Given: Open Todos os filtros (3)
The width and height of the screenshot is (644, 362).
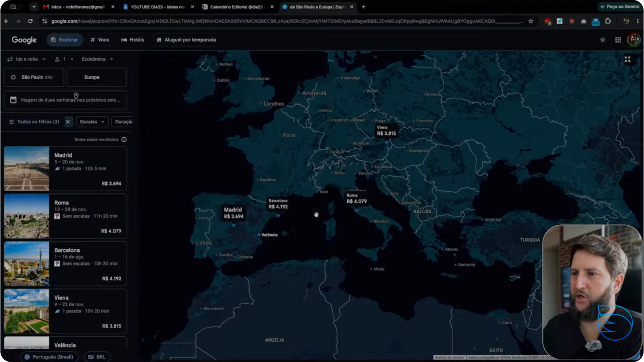Looking at the screenshot, I should (34, 122).
